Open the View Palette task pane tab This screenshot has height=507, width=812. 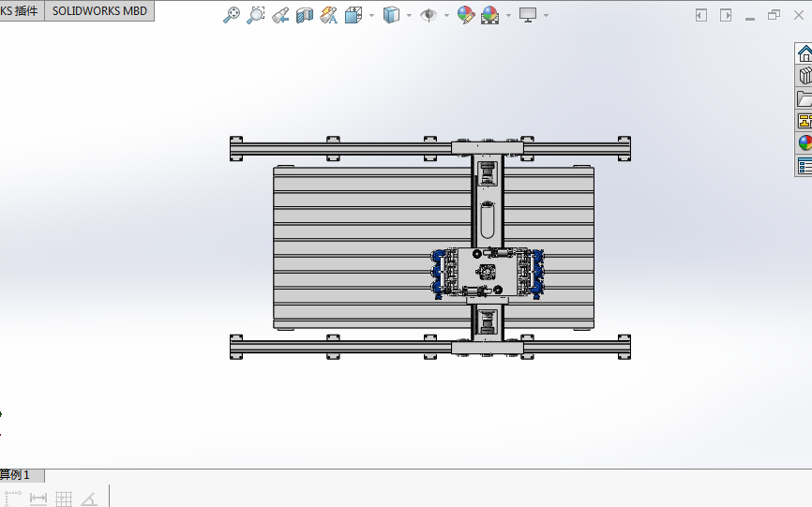click(804, 122)
